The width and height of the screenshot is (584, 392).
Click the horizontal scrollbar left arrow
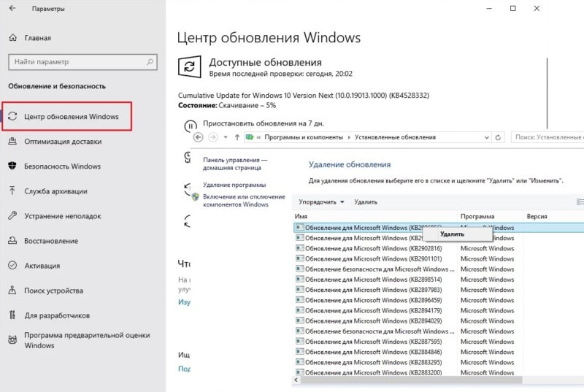296,380
